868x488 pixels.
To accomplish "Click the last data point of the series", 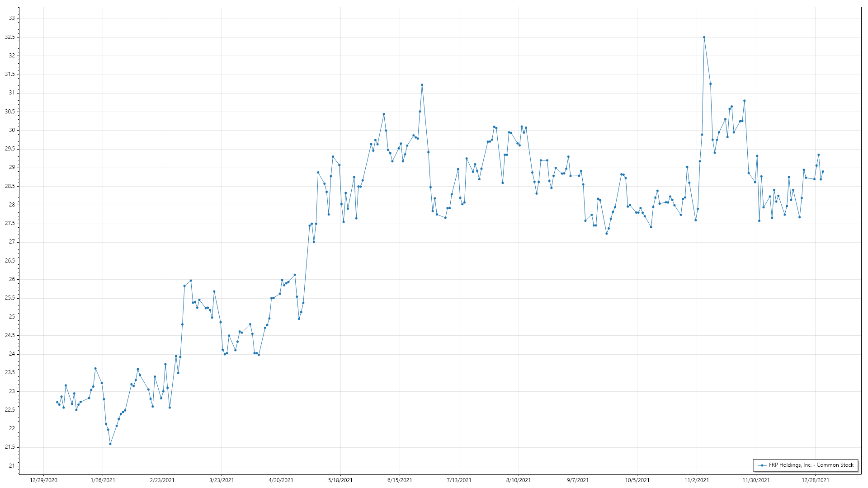I will (x=823, y=172).
